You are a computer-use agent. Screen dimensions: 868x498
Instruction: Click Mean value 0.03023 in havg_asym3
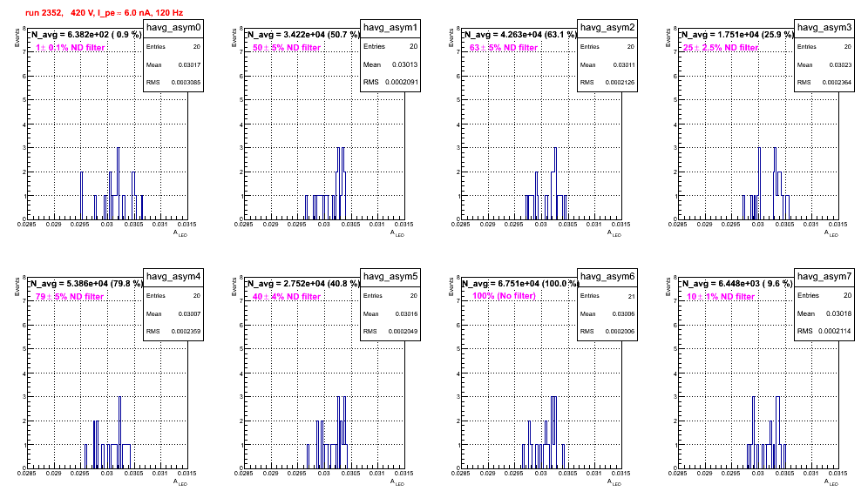tap(840, 64)
